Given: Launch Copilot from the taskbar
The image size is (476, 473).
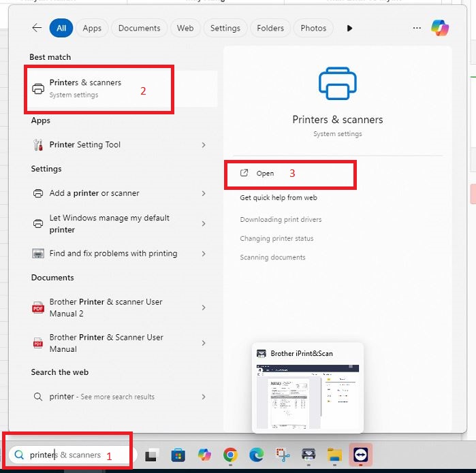Looking at the screenshot, I should click(x=204, y=455).
